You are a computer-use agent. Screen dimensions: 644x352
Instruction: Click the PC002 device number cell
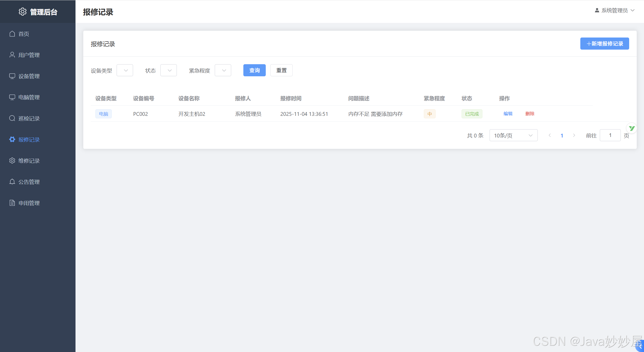pos(140,114)
